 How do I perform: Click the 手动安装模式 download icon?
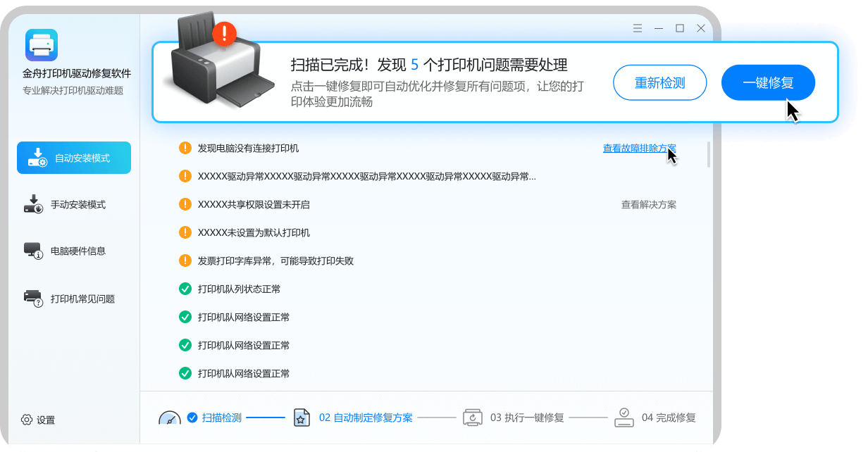[x=33, y=204]
